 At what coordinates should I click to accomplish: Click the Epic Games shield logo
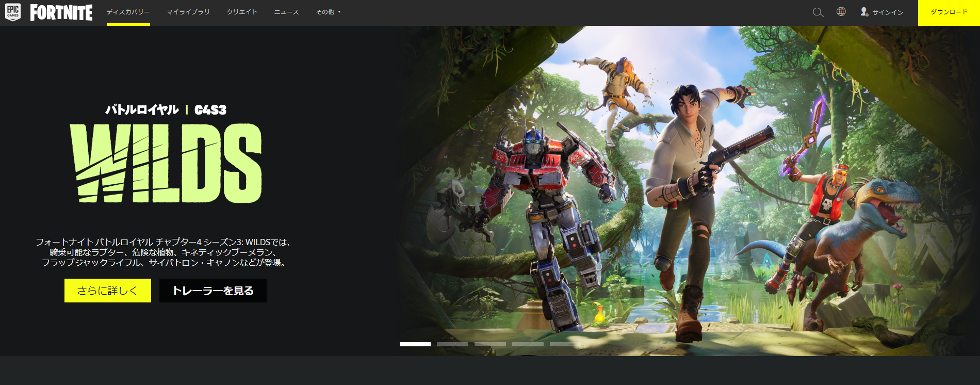13,12
